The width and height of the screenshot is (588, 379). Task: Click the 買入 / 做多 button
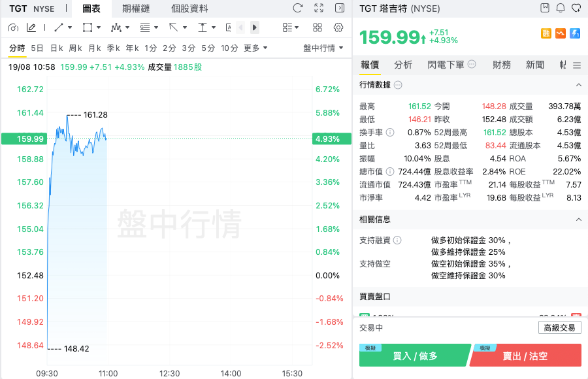tap(415, 355)
